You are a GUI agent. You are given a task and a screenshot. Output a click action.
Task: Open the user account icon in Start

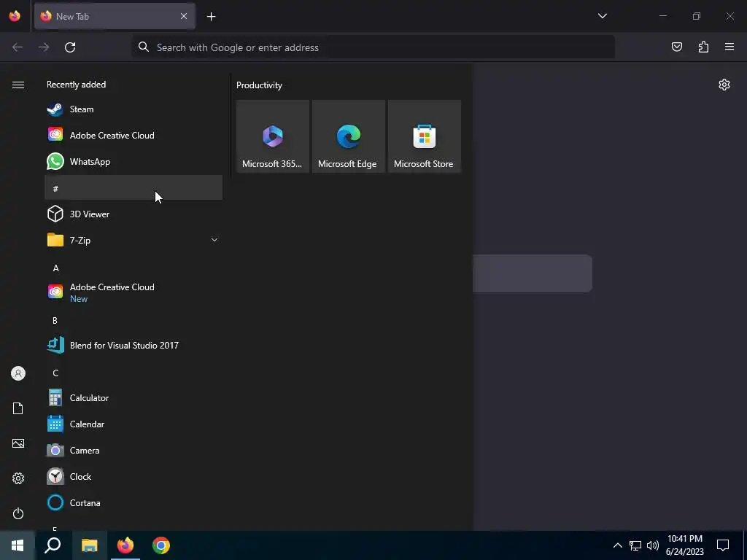[18, 373]
